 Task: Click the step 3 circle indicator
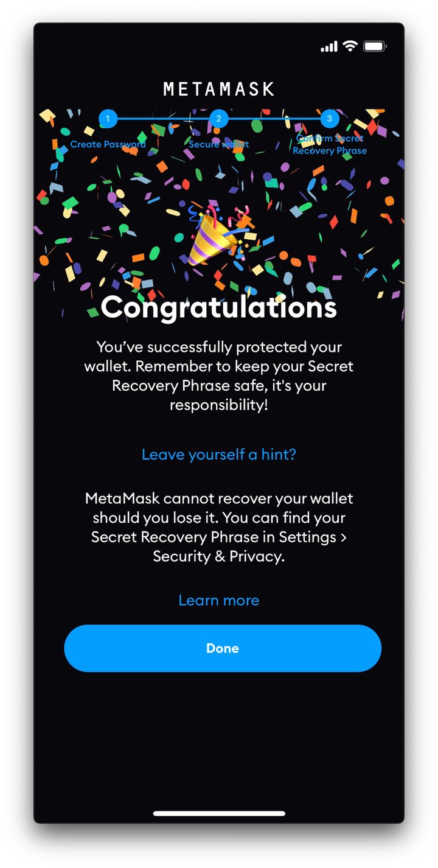pos(329,119)
